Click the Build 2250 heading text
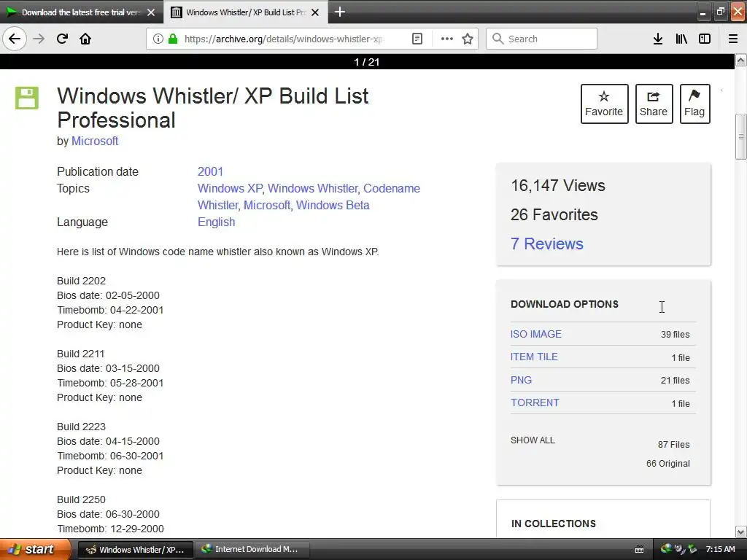This screenshot has width=747, height=560. point(82,499)
